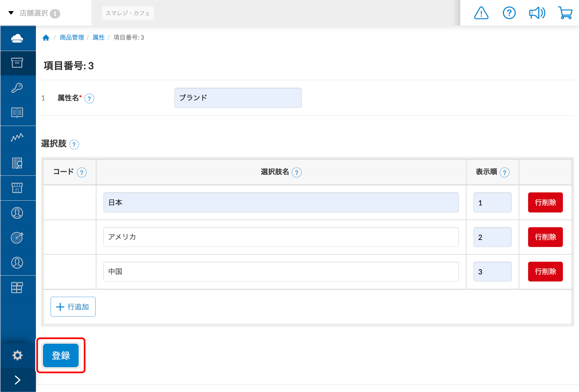Screen dimensions: 579x392
Task: Go to 商品管理 breadcrumb
Action: [x=72, y=37]
